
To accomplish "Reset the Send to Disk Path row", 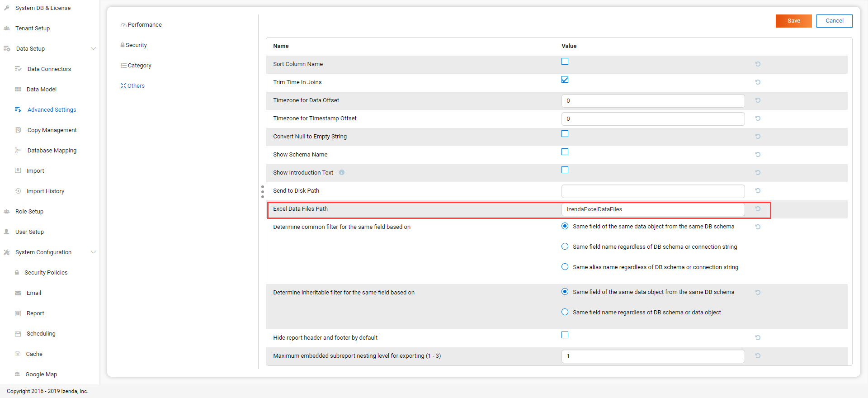I will click(758, 191).
